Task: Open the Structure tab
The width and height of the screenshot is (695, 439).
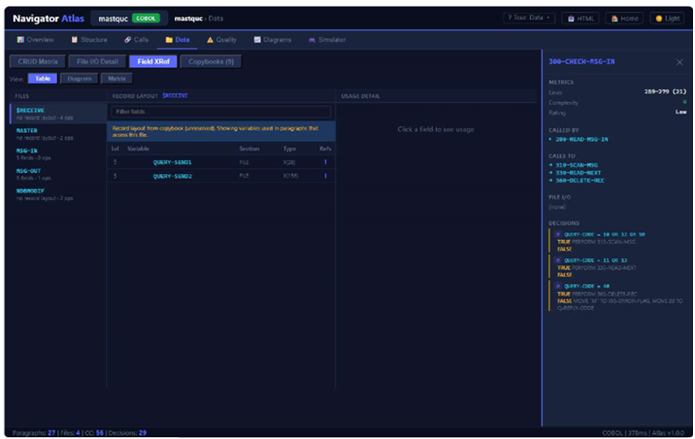Action: [x=89, y=39]
